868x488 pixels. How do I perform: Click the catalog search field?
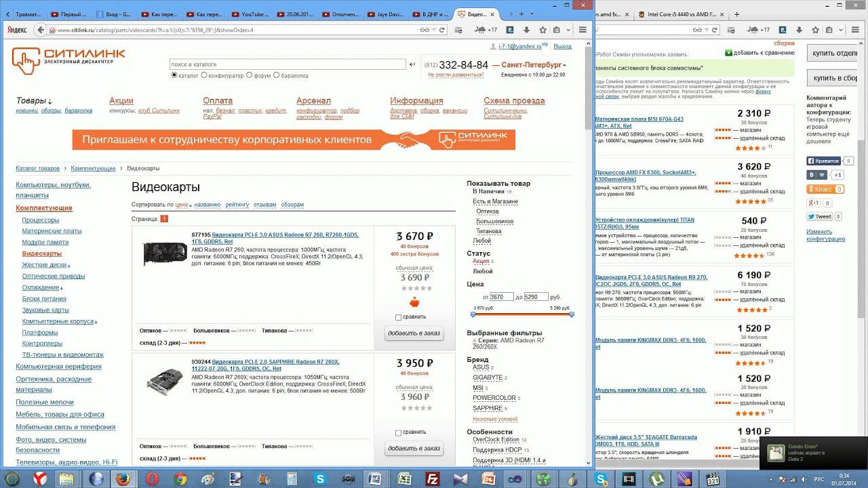point(288,64)
